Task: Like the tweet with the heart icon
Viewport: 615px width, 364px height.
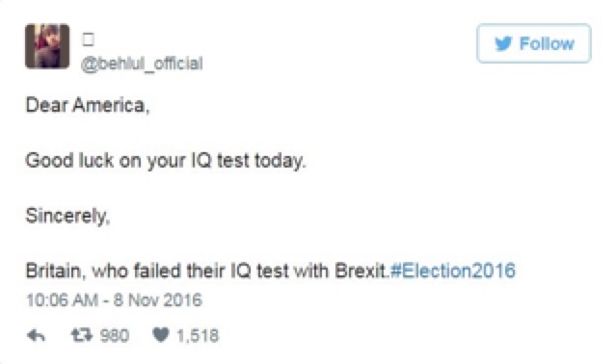Action: click(x=160, y=335)
